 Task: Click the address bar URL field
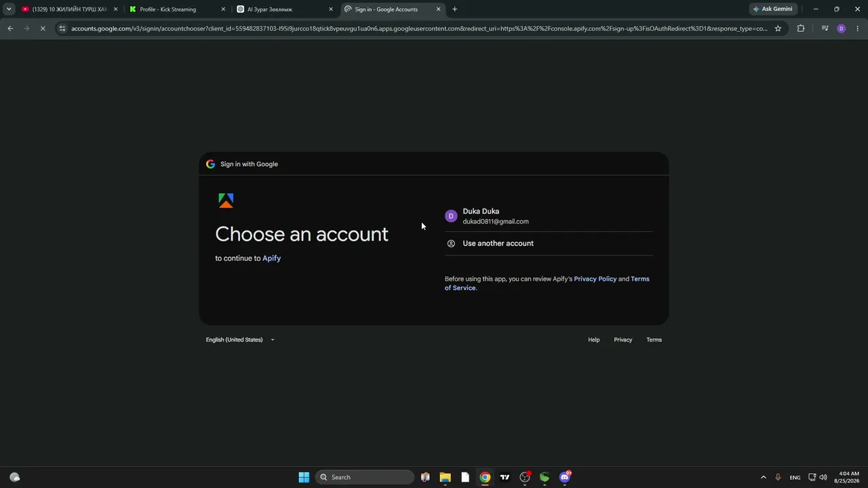point(419,28)
